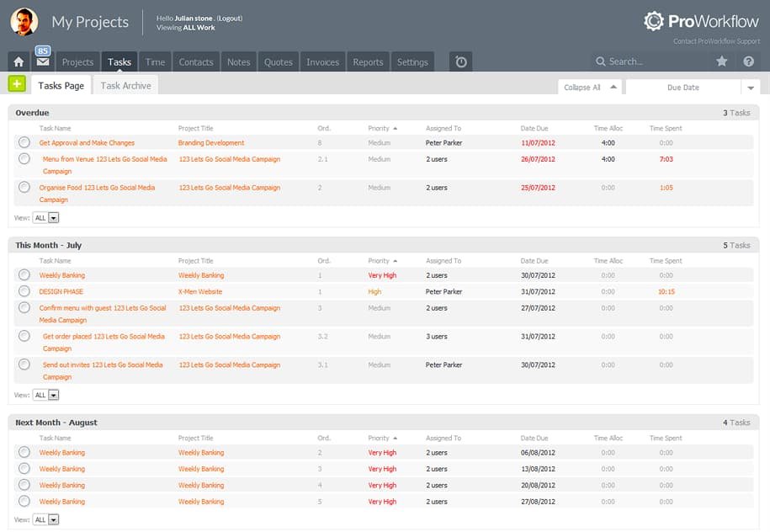Open the Projects tab

click(77, 62)
